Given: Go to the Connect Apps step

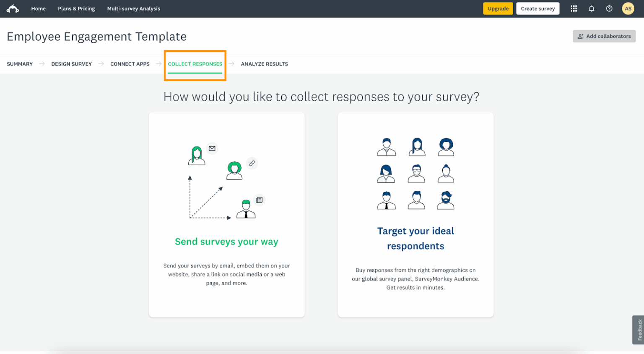Looking at the screenshot, I should (130, 64).
